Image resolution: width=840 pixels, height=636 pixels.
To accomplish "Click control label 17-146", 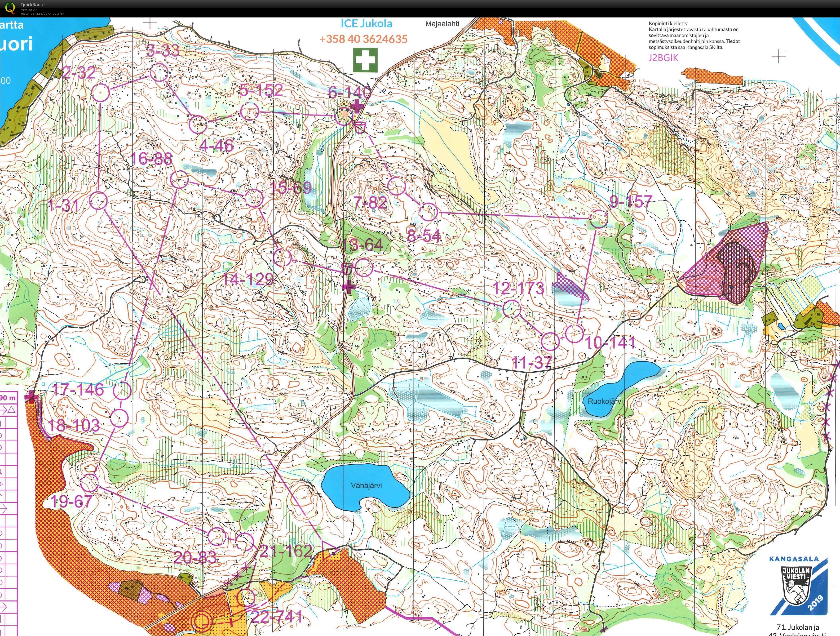I will point(78,390).
